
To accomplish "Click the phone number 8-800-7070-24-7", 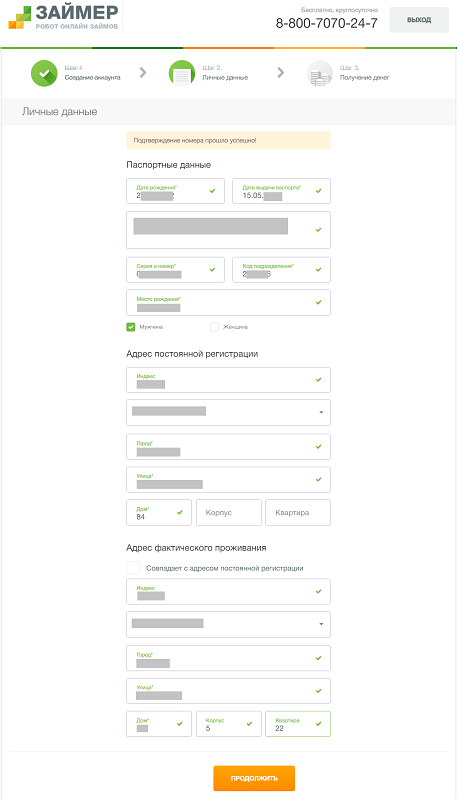I will pos(327,23).
